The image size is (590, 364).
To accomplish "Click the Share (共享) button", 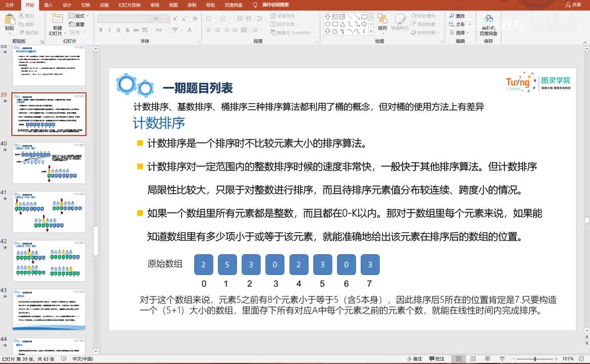I will (x=573, y=5).
